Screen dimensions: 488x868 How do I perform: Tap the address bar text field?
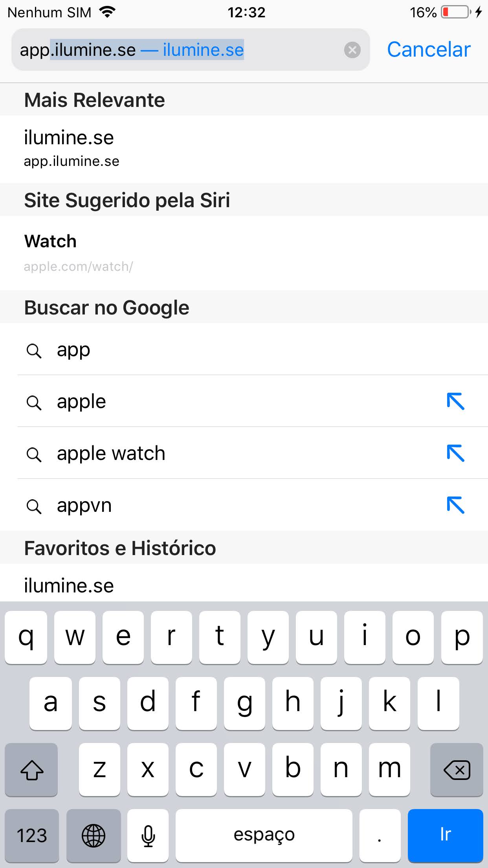(177, 50)
